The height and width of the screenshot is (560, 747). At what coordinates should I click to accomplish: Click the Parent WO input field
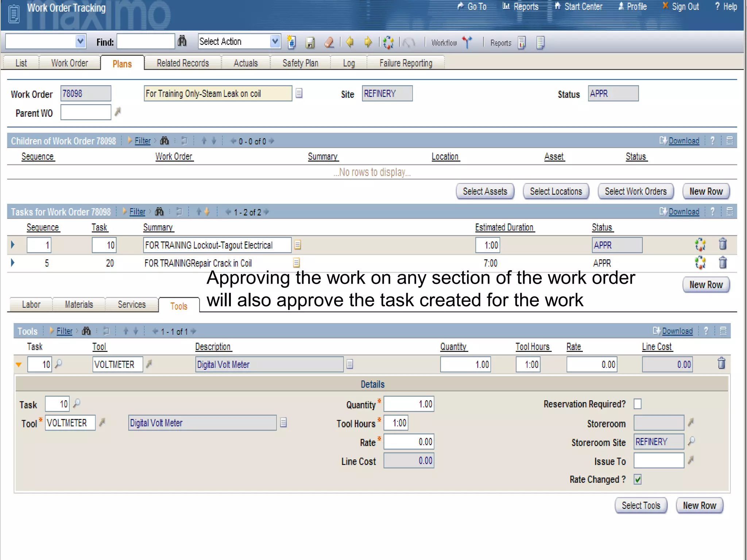pos(86,112)
